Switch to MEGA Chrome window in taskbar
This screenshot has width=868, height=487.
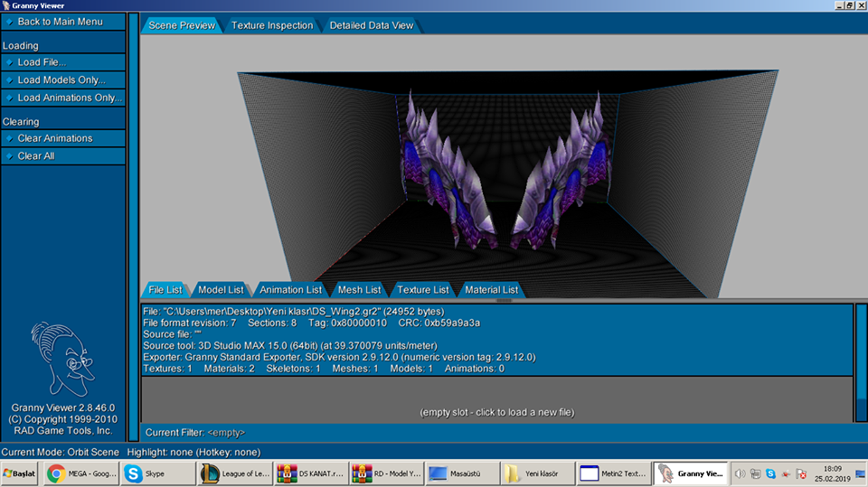tap(82, 473)
